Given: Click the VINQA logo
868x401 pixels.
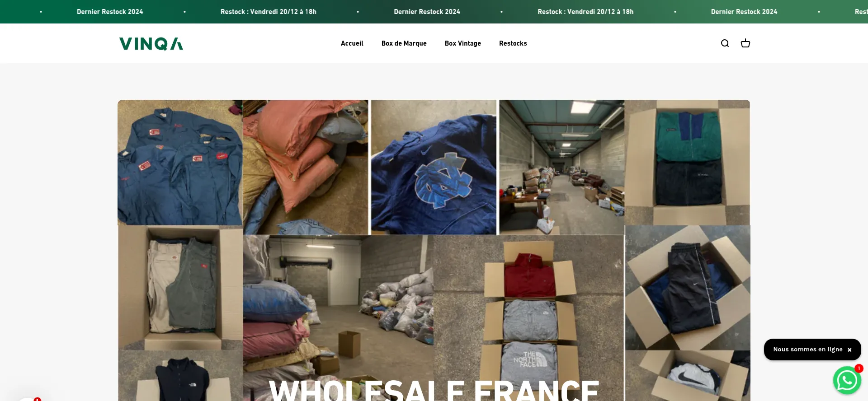Looking at the screenshot, I should pyautogui.click(x=151, y=44).
